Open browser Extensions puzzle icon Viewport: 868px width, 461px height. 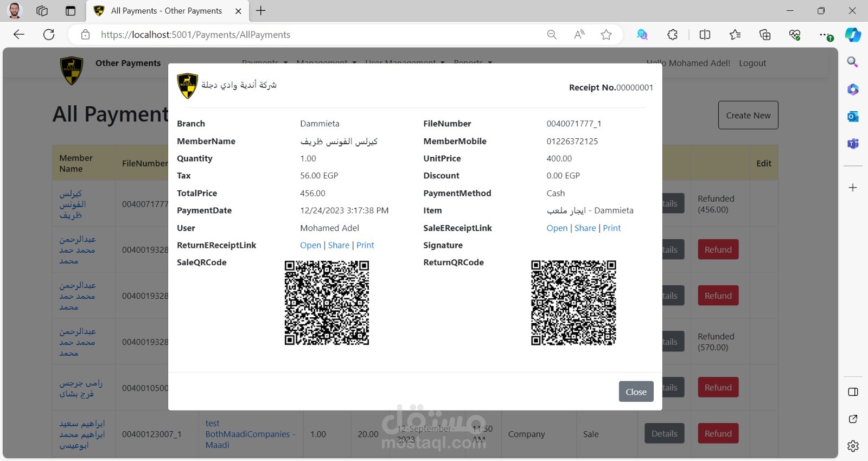(x=672, y=35)
